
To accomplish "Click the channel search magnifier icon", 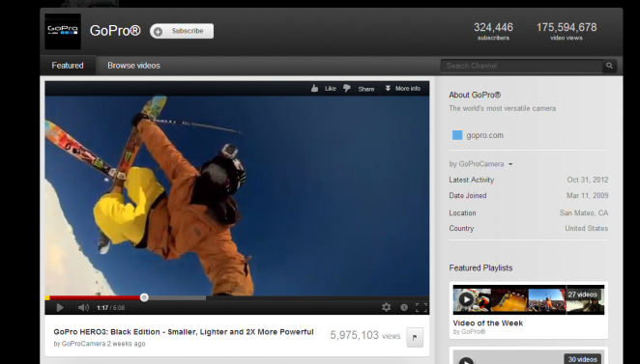I will (609, 66).
